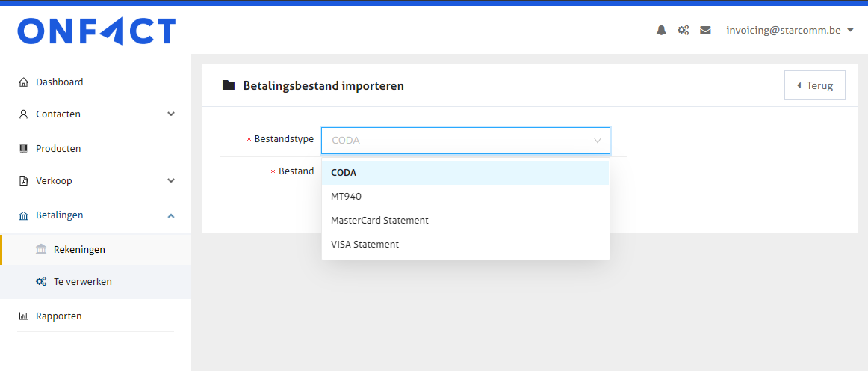The height and width of the screenshot is (371, 868).
Task: Click the ONFACT logo
Action: coord(96,31)
